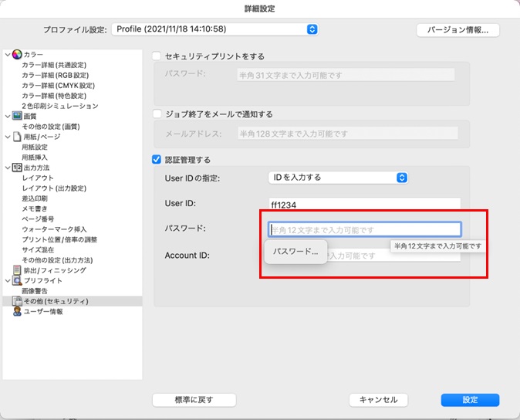Select the 画質 picture icon
Viewport: 520px width, 420px height.
17,116
